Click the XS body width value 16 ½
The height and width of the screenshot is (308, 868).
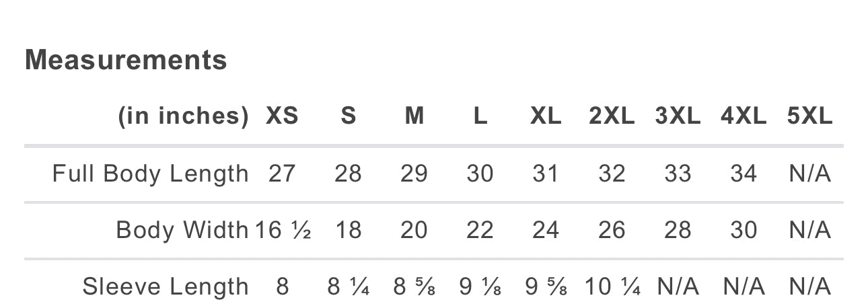[283, 231]
